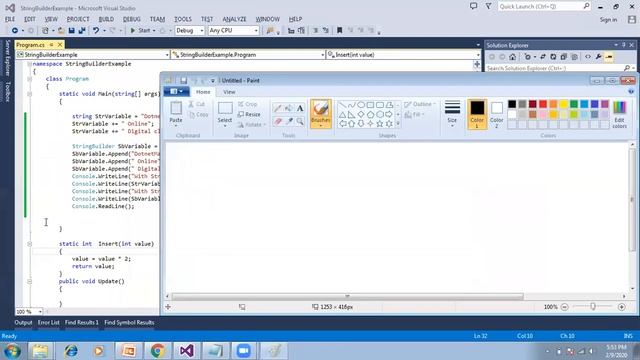Click the Paint zoom slider handle
This screenshot has height=360, width=640.
coord(593,307)
